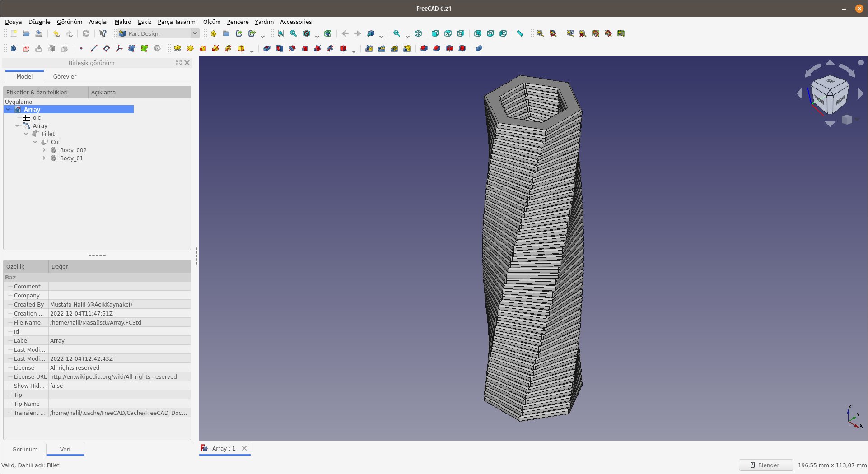Collapse the Fillet tree item
This screenshot has width=868, height=474.
coord(26,134)
